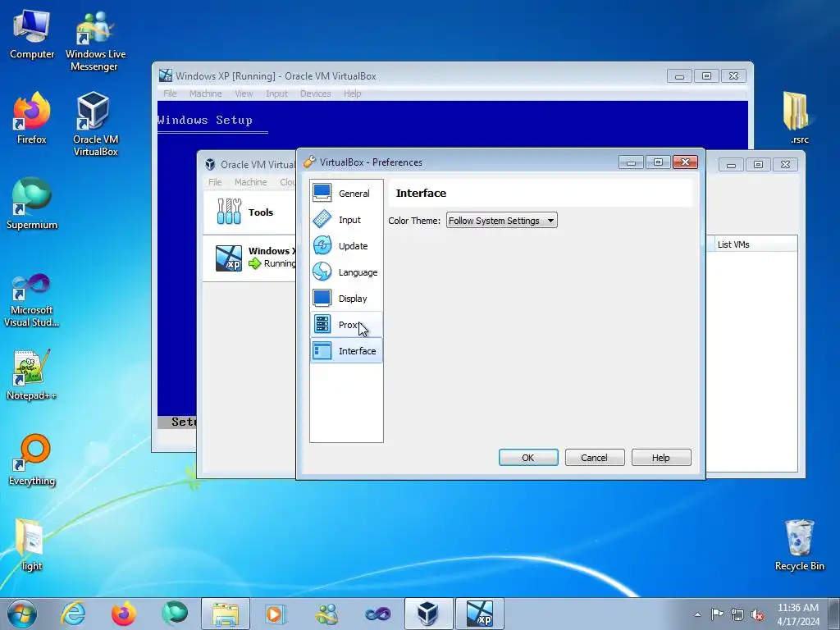840x630 pixels.
Task: Select Computer desktop icon
Action: [x=32, y=34]
